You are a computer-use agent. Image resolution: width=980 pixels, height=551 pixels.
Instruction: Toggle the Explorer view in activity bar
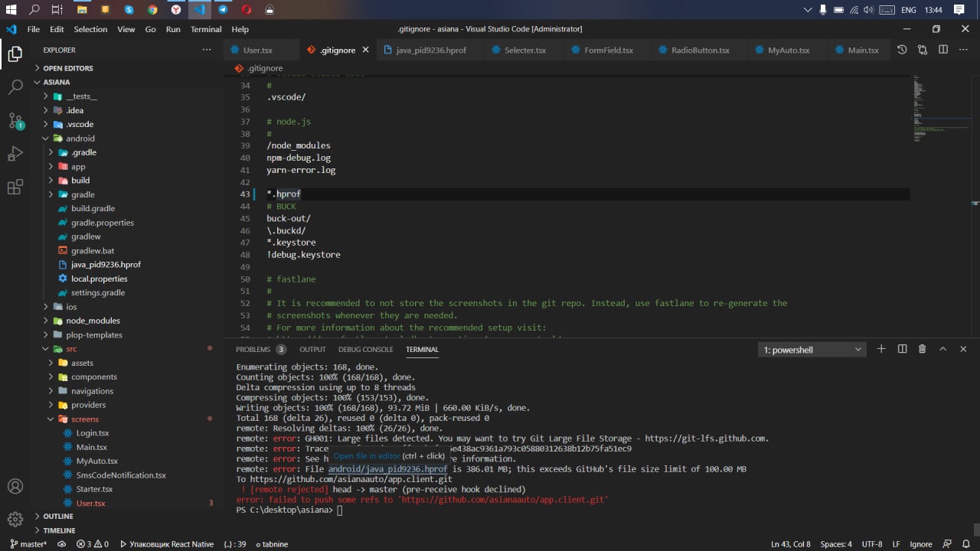point(15,54)
